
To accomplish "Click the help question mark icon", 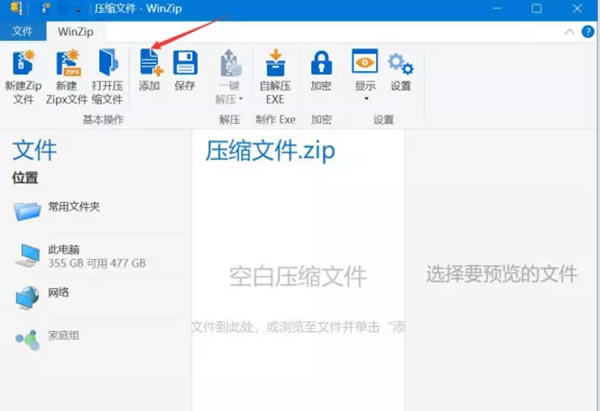I will 587,31.
